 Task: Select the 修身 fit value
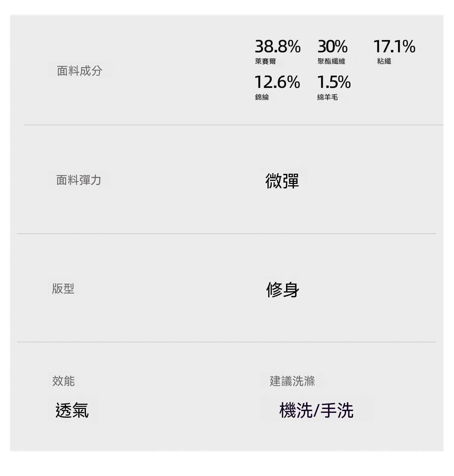click(x=283, y=290)
